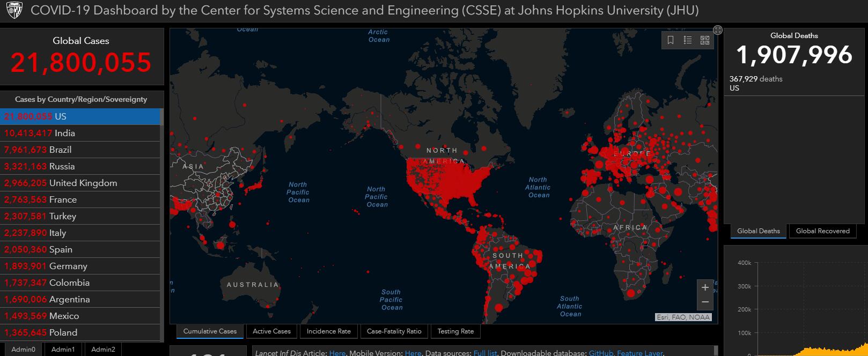Select the Admin1 level tab
This screenshot has height=356, width=868.
63,349
